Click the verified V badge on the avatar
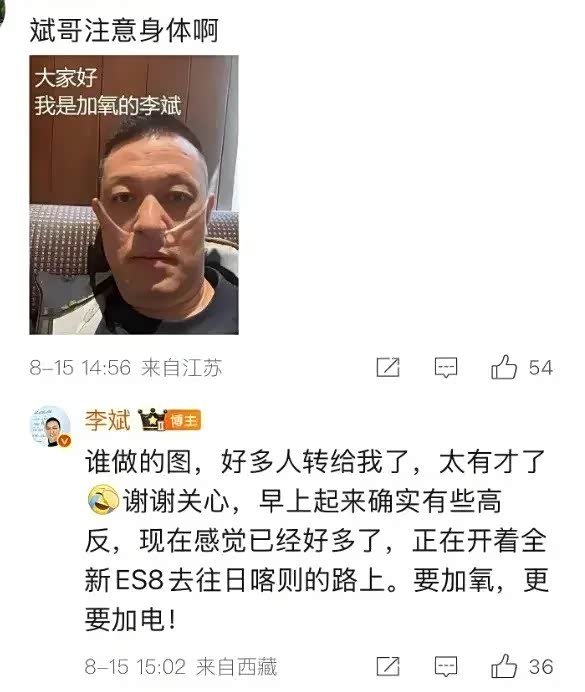585x692 pixels. point(65,440)
